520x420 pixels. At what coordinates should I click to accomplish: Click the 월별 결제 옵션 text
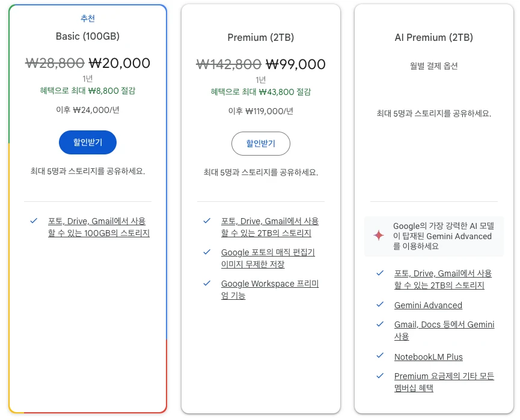click(434, 66)
